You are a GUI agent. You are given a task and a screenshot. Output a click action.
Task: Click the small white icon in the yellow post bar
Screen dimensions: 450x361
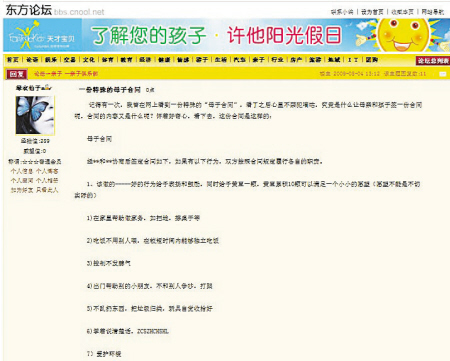(x=442, y=74)
